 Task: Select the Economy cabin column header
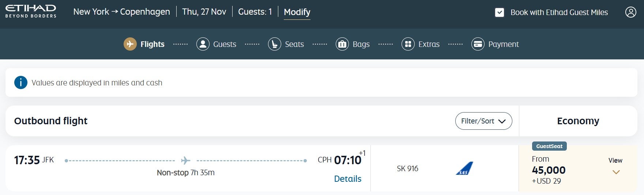pyautogui.click(x=578, y=121)
